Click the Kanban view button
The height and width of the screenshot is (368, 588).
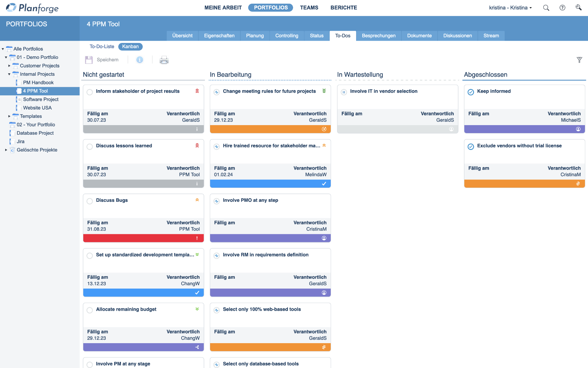coord(130,47)
